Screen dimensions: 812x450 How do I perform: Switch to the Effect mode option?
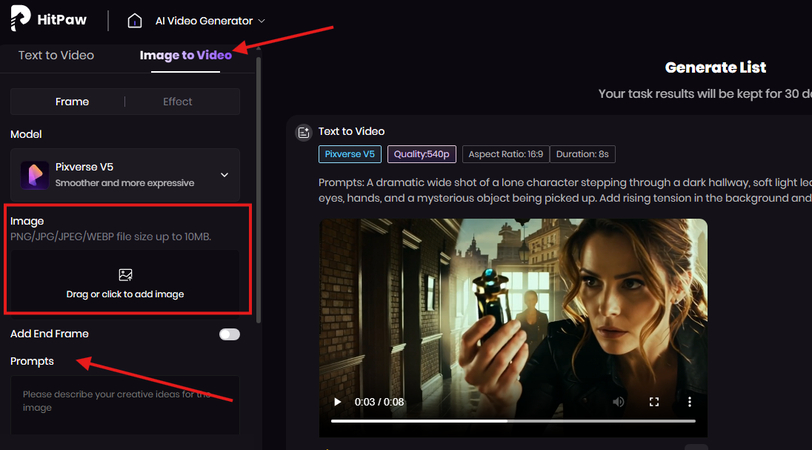pyautogui.click(x=178, y=102)
